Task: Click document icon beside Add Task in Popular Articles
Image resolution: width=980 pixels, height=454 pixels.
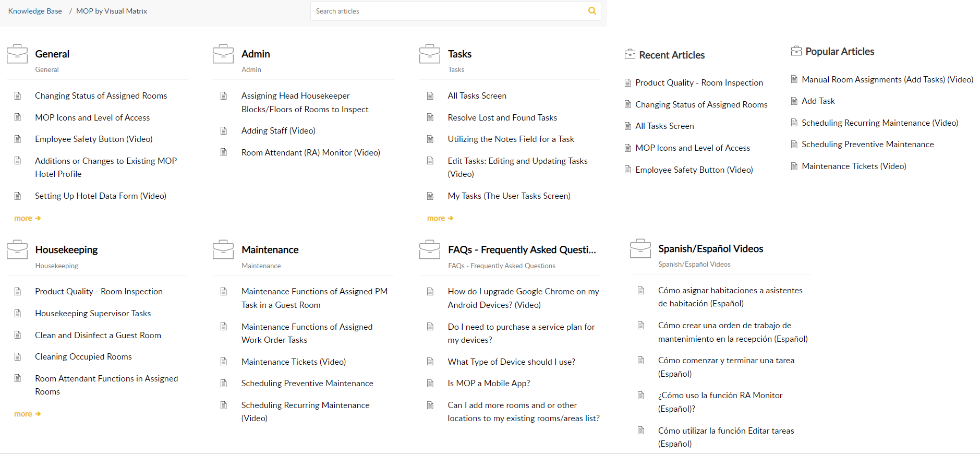Action: [x=794, y=101]
